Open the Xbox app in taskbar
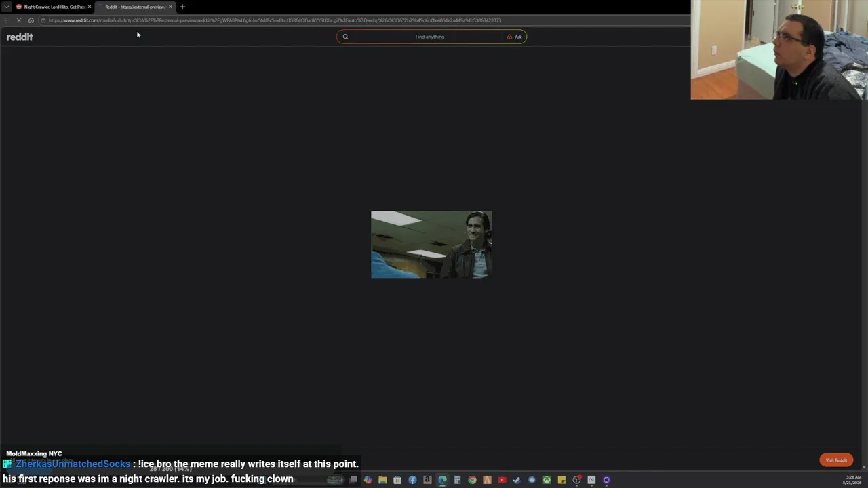 click(x=547, y=480)
